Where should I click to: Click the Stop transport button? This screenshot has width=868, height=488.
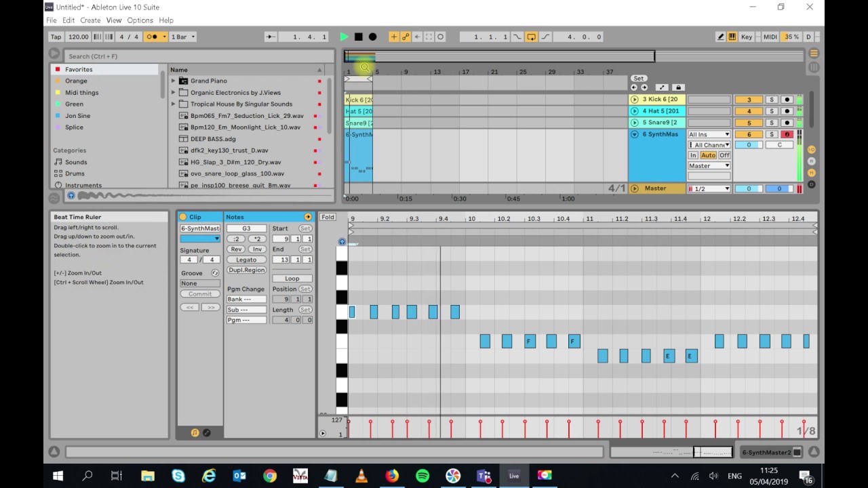358,37
